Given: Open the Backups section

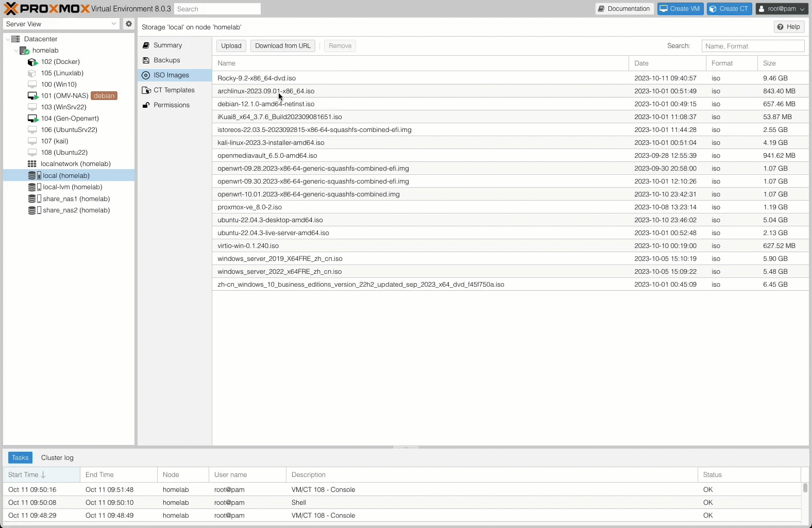Looking at the screenshot, I should pos(175,60).
